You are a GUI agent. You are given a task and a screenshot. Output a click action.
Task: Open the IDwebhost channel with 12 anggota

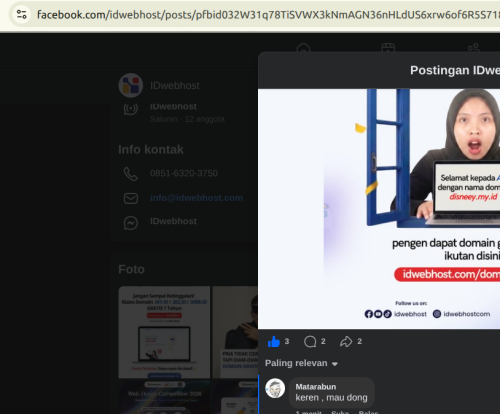[187, 113]
